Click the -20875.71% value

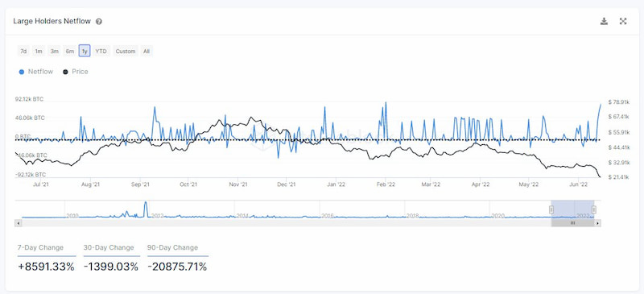[177, 267]
